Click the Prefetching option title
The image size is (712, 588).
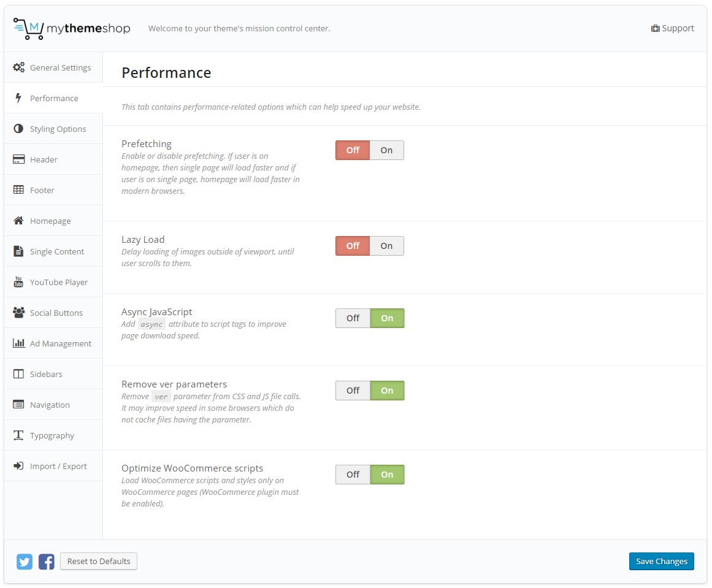click(x=146, y=144)
